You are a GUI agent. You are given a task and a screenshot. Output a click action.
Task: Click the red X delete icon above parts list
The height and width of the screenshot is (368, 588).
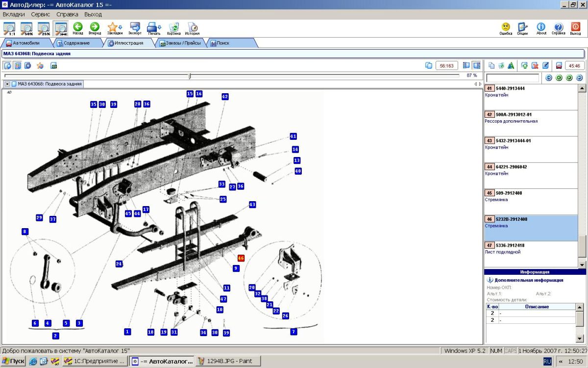click(535, 65)
